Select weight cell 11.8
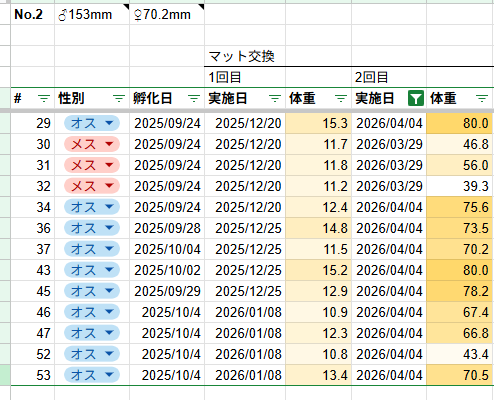Image resolution: width=494 pixels, height=400 pixels. pos(318,165)
